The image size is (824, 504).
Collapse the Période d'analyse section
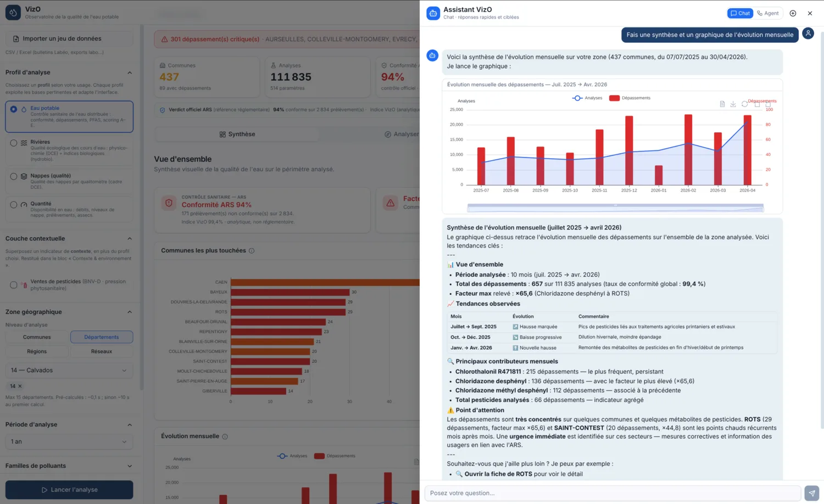130,425
